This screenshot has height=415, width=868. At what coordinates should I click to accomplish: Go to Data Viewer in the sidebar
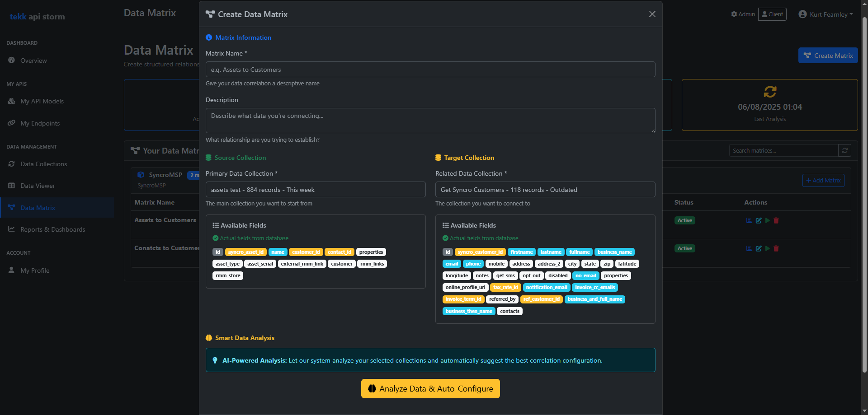pos(38,186)
